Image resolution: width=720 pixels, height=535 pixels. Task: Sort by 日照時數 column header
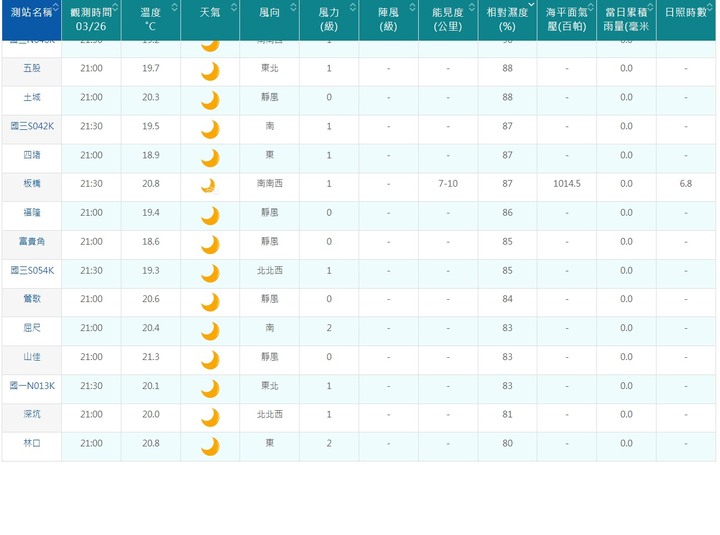click(686, 19)
